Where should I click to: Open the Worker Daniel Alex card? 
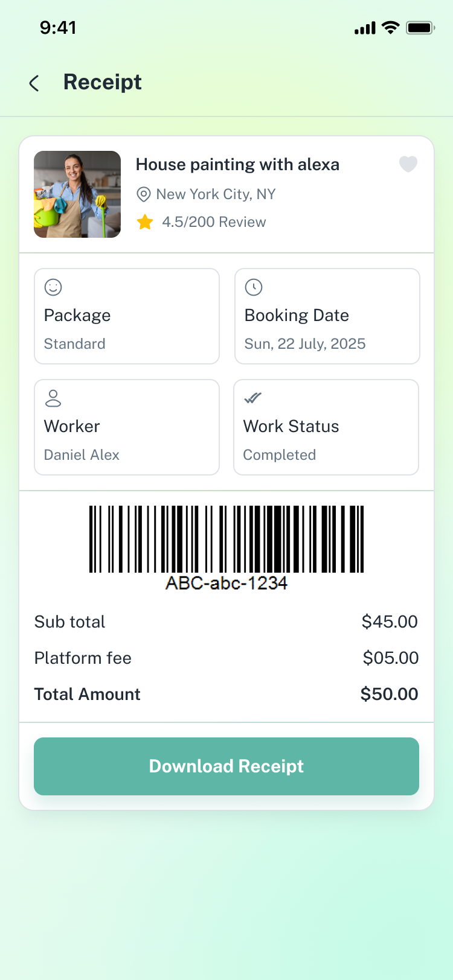click(x=127, y=427)
